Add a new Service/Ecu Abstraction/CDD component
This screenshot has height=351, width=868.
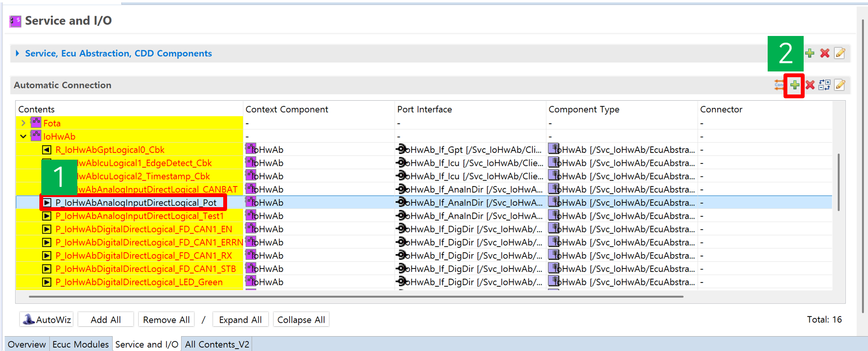(810, 53)
